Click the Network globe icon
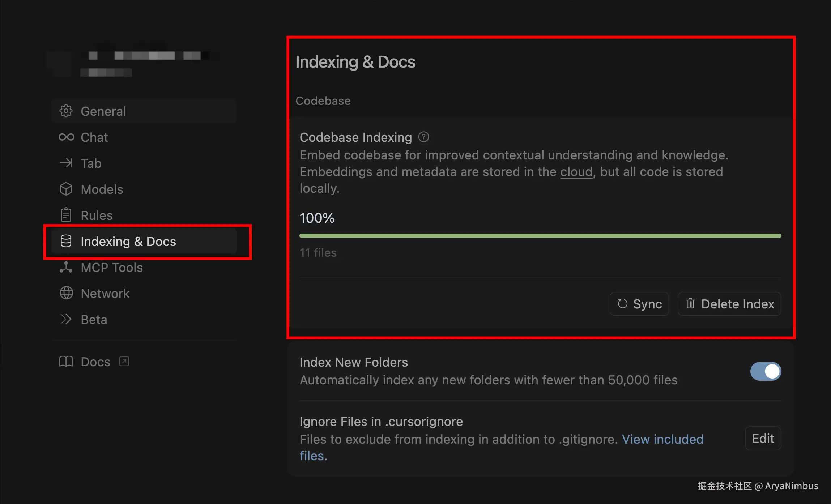 [66, 293]
